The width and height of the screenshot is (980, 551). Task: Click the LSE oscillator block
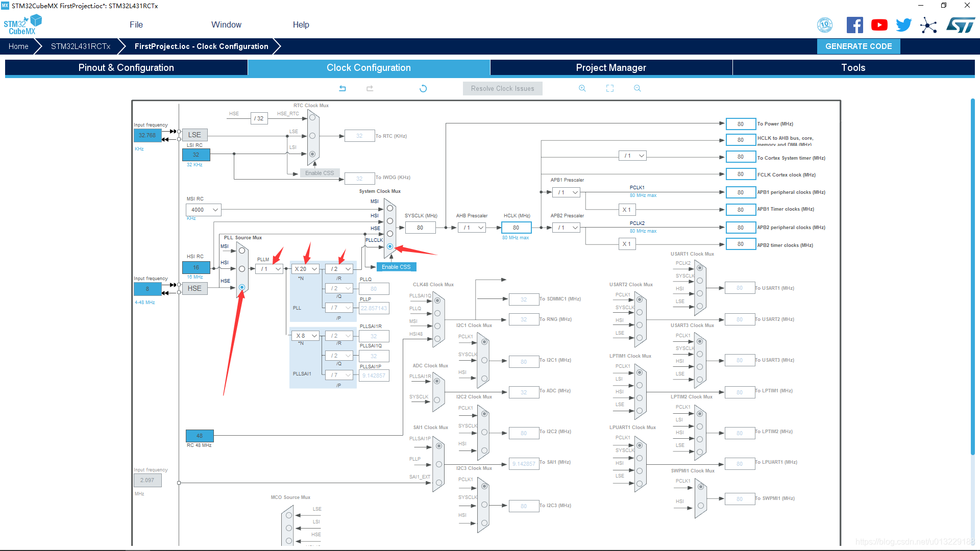pos(194,135)
